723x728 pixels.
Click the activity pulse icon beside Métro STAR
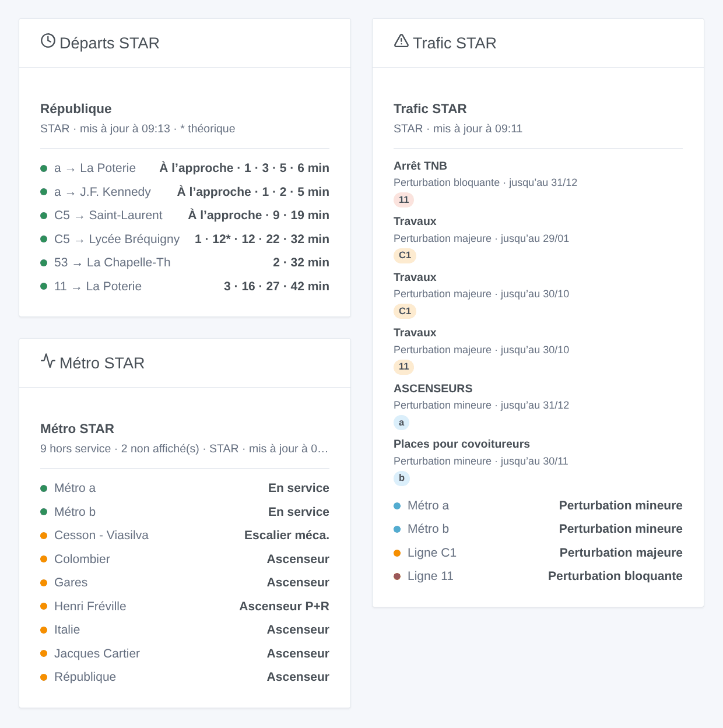coord(48,361)
